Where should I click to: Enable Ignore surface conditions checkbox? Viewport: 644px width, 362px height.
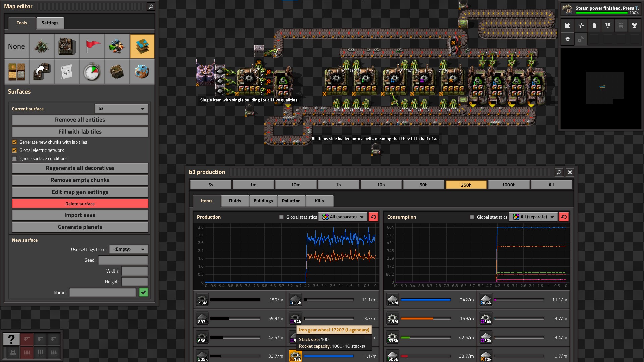click(x=14, y=159)
